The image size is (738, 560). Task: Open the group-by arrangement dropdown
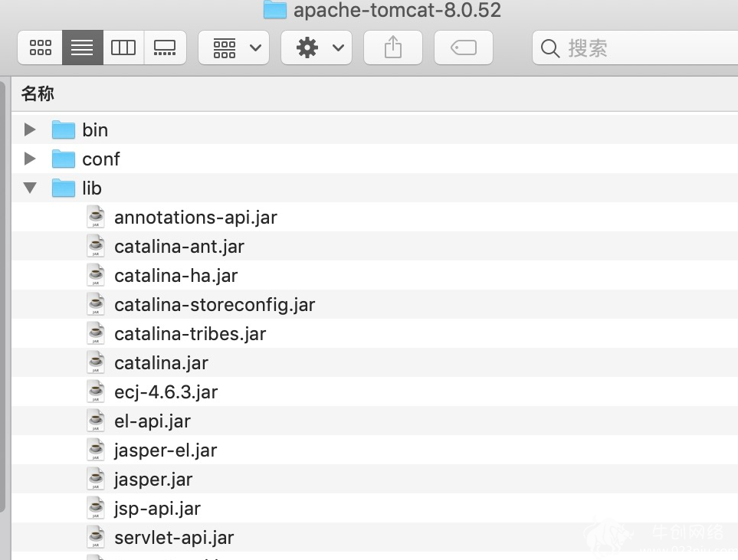click(x=234, y=47)
